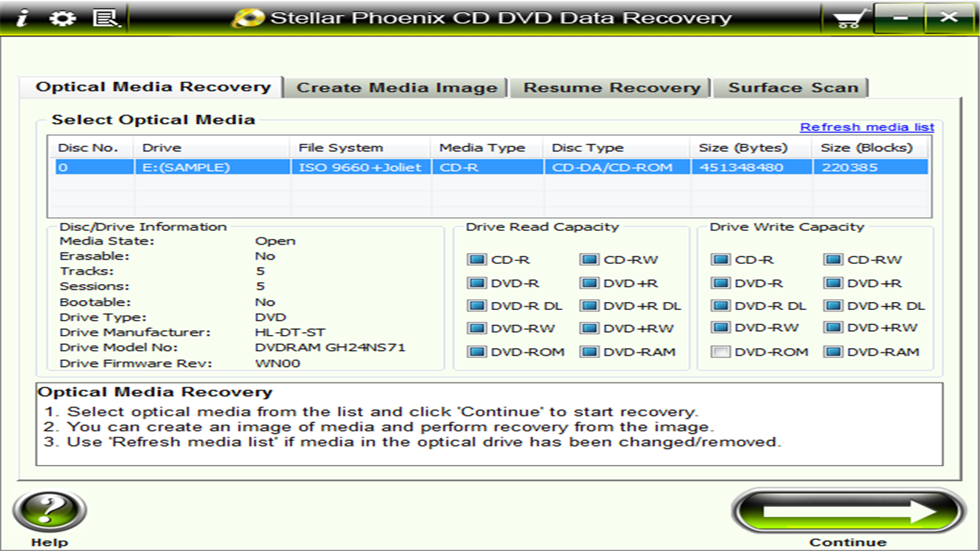Click the ISO 9660+Joliet file system cell
The width and height of the screenshot is (980, 551).
pyautogui.click(x=360, y=167)
